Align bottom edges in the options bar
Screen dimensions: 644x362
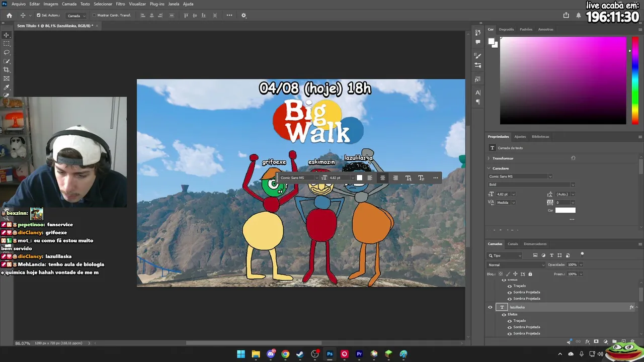tap(205, 16)
